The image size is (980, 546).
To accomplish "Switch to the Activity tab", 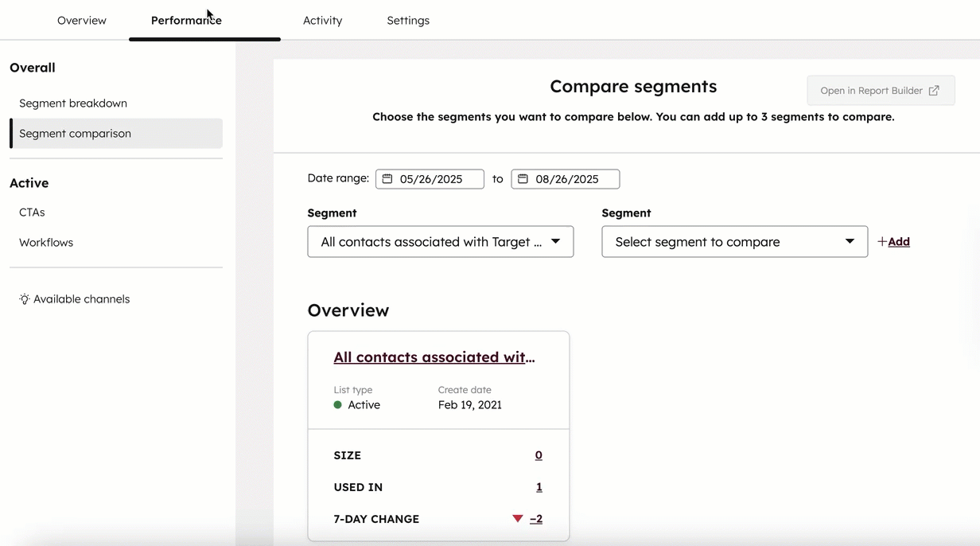I will coord(322,20).
